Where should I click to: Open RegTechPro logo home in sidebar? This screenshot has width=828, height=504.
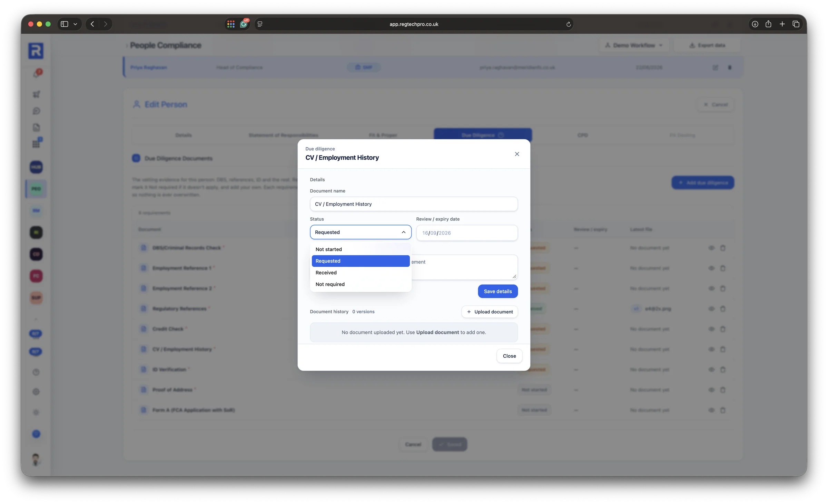click(x=36, y=51)
